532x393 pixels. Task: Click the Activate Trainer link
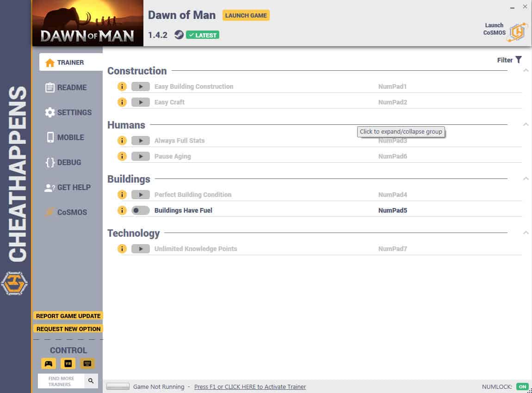pyautogui.click(x=250, y=387)
